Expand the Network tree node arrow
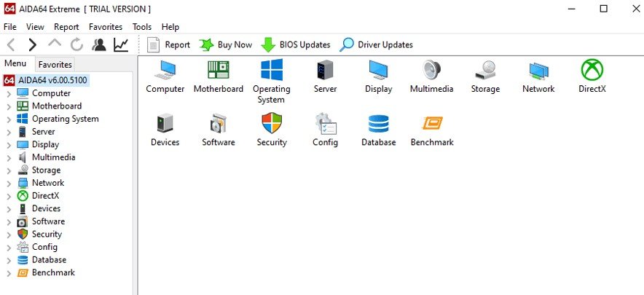The height and width of the screenshot is (295, 644). (x=9, y=184)
